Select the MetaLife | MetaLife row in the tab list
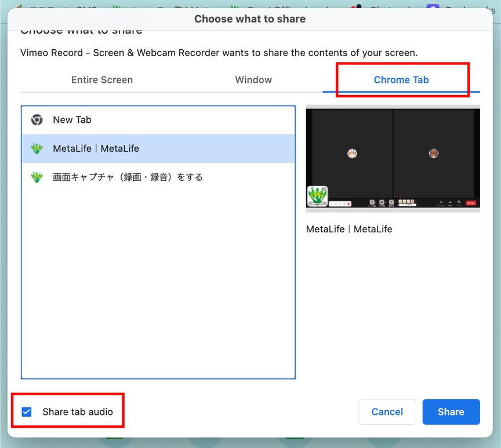 click(158, 148)
